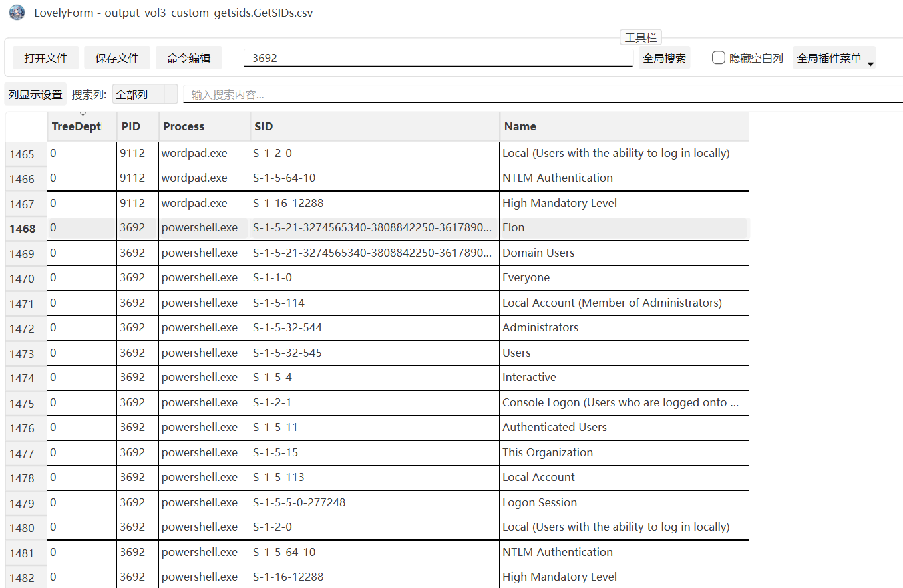The image size is (903, 588).
Task: Click wordpad.exe cell in row 1467
Action: pyautogui.click(x=204, y=203)
